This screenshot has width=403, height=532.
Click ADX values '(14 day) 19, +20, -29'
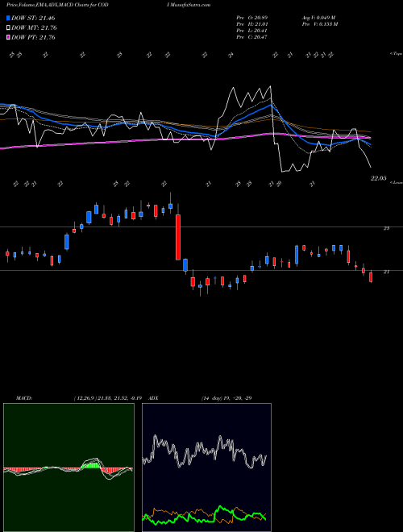coord(226,398)
